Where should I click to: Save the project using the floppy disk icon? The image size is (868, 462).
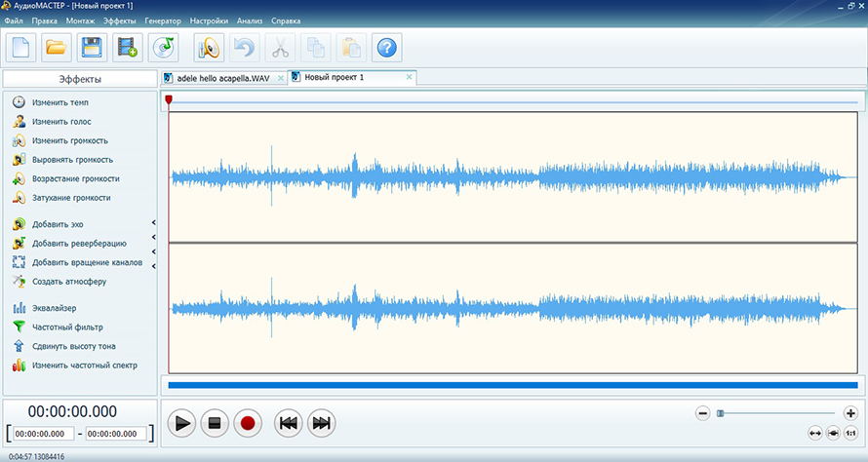92,47
